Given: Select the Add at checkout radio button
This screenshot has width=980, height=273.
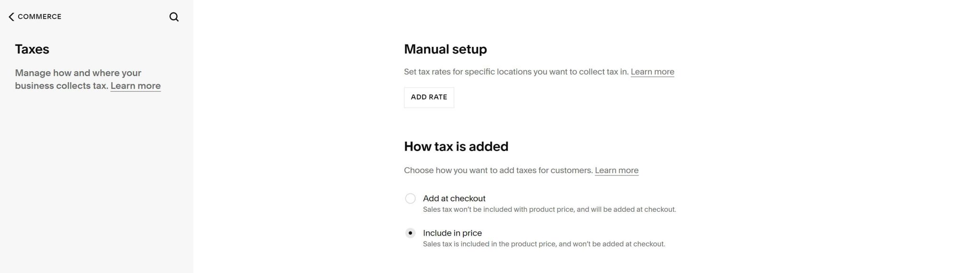Looking at the screenshot, I should 410,198.
